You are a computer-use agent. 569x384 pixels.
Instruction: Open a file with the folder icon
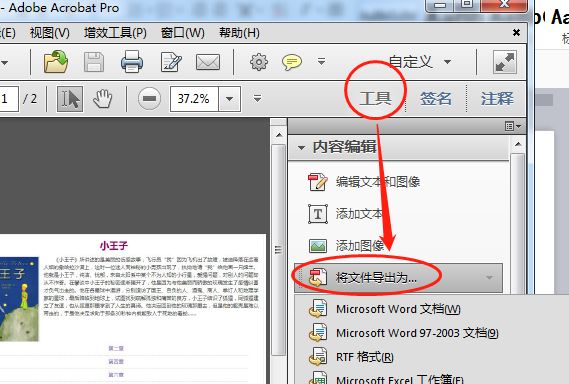point(56,62)
